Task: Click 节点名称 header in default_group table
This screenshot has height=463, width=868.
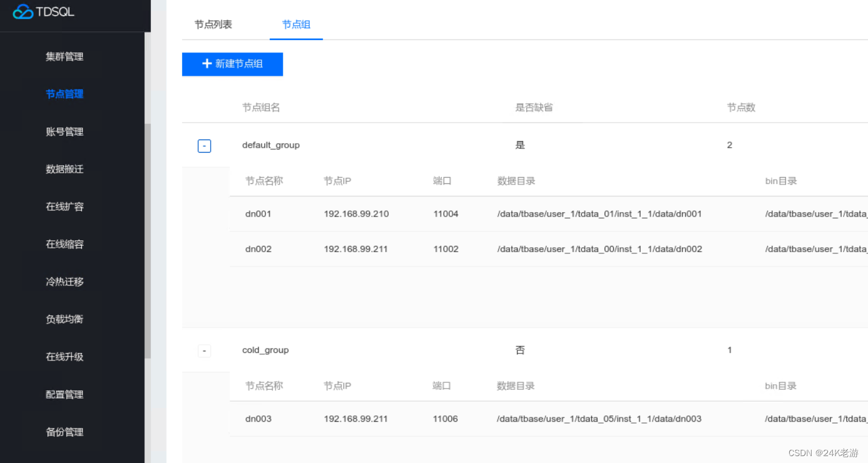Action: pos(264,181)
